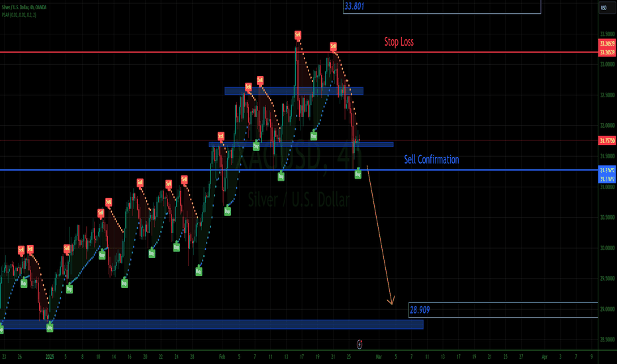The width and height of the screenshot is (617, 364).
Task: Click the 28.50000 price axis label
Action: point(607,340)
